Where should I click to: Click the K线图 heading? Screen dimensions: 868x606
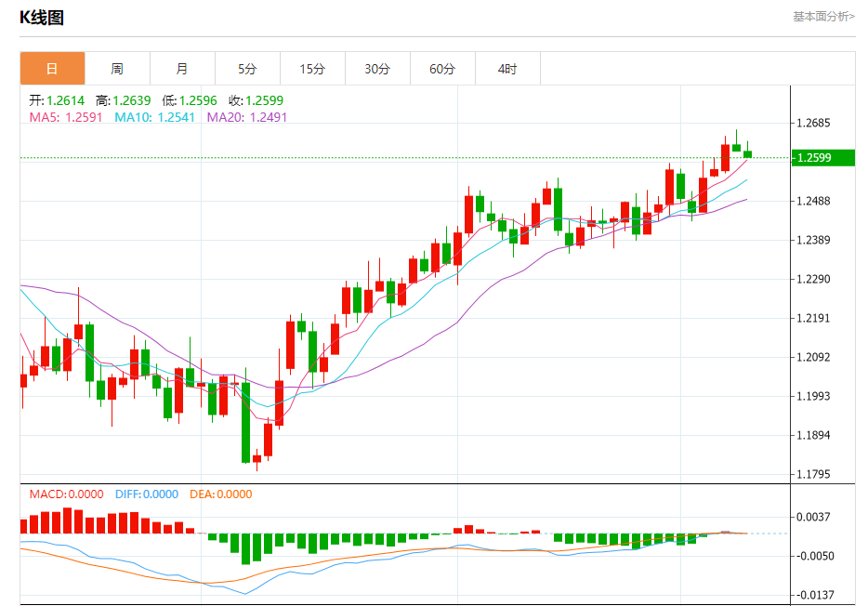[x=42, y=18]
